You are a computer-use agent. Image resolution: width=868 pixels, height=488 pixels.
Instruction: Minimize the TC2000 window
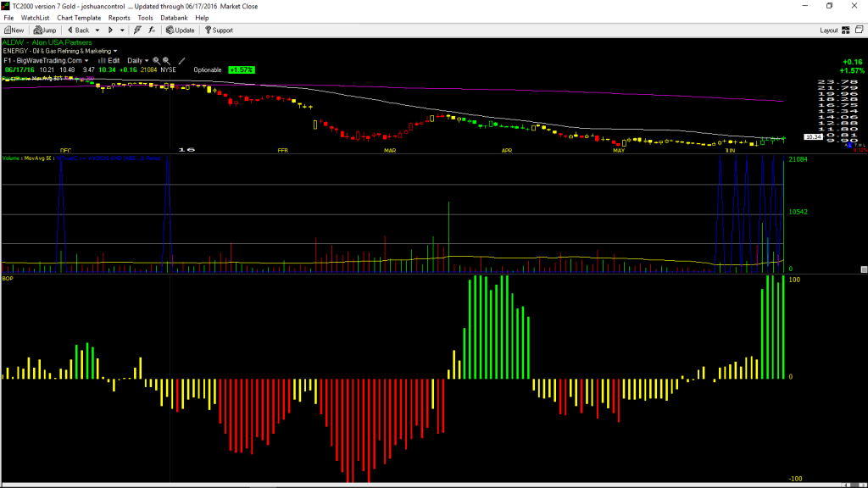(x=805, y=6)
